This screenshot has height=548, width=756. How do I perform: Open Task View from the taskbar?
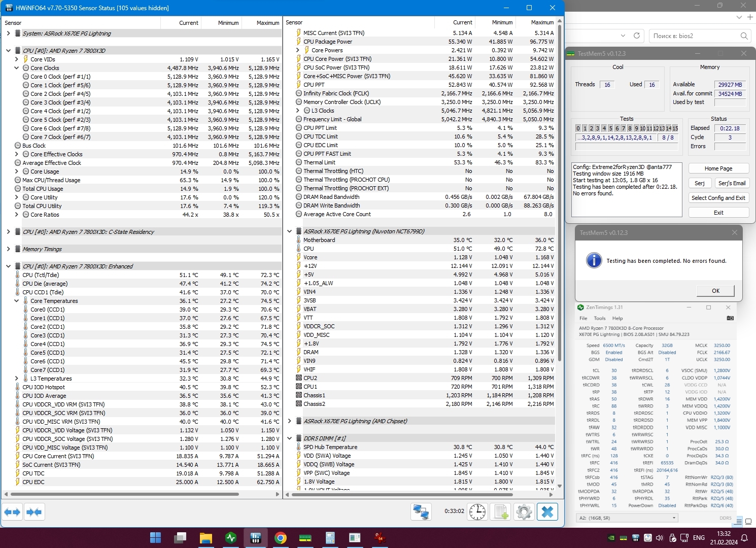tap(180, 537)
